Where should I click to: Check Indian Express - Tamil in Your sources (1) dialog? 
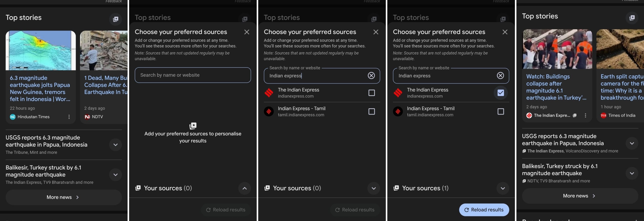tap(500, 111)
